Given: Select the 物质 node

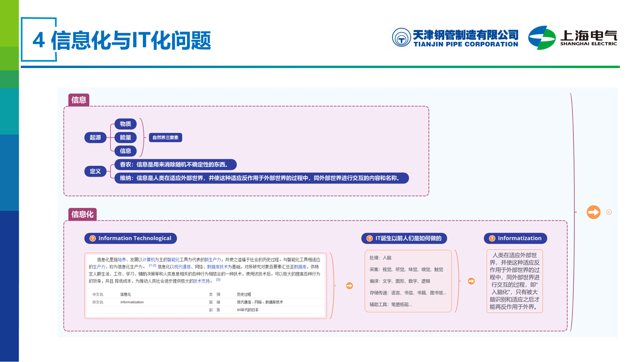Looking at the screenshot, I should click(125, 124).
